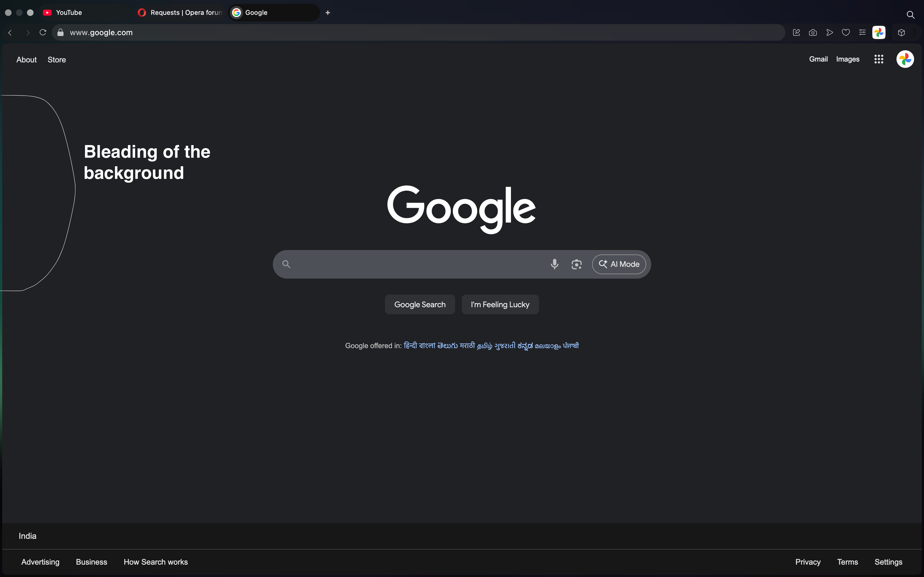Screen dimensions: 924x577
Task: Open the My Flow send icon
Action: [829, 32]
